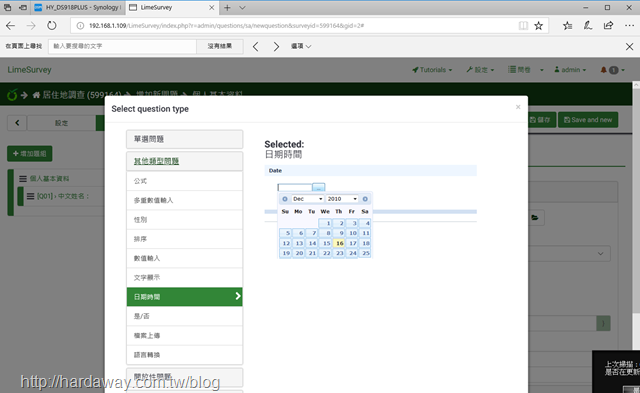The image size is (640, 393).
Task: Select 是/否 question type
Action: tap(184, 316)
